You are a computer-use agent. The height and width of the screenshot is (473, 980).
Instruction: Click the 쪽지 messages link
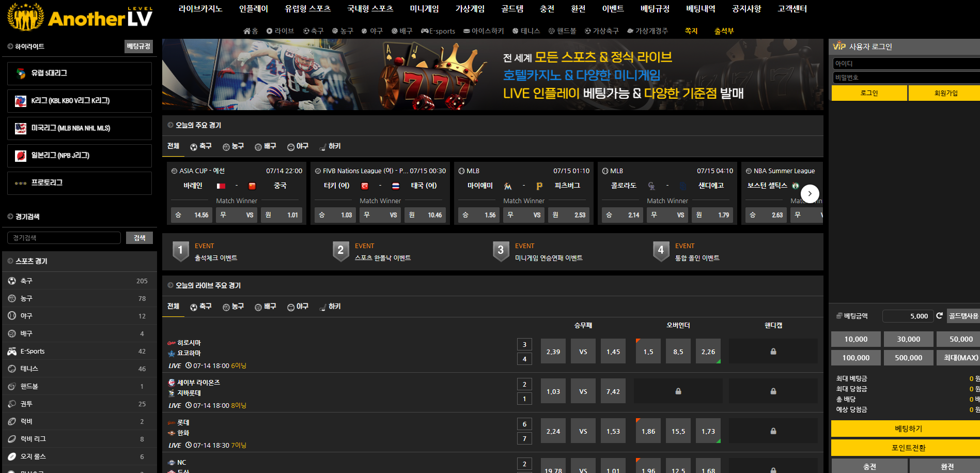(x=691, y=31)
